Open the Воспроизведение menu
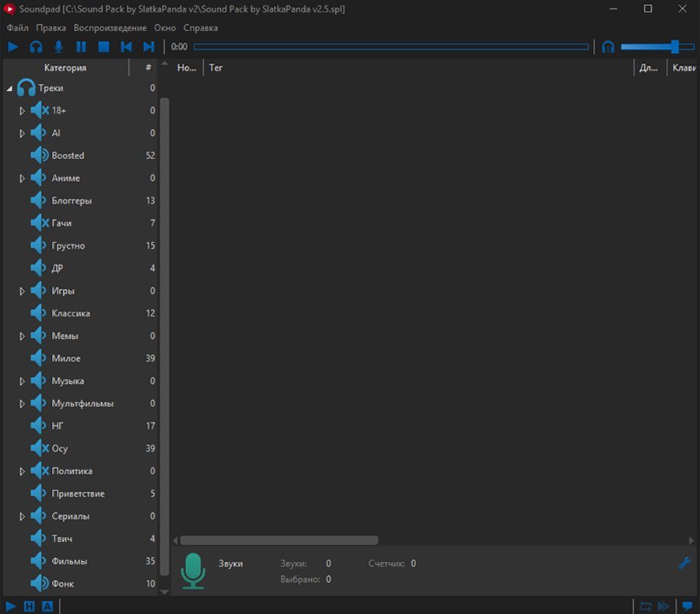Screen dimensions: 700x614 click(x=110, y=28)
